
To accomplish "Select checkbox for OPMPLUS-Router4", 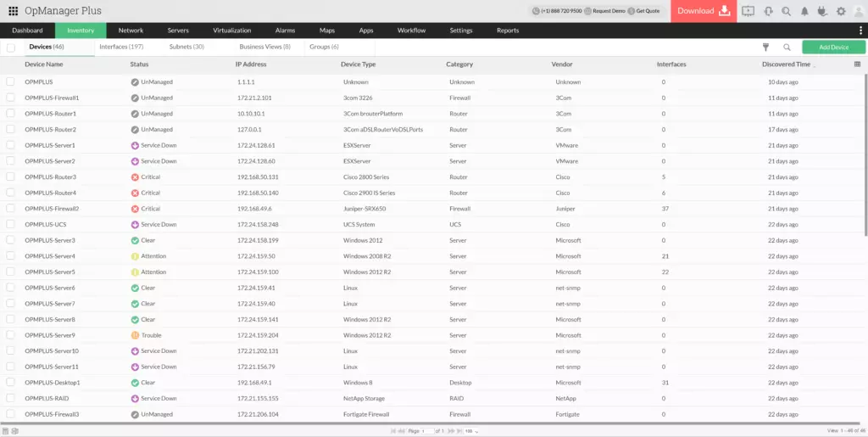I will click(x=10, y=192).
